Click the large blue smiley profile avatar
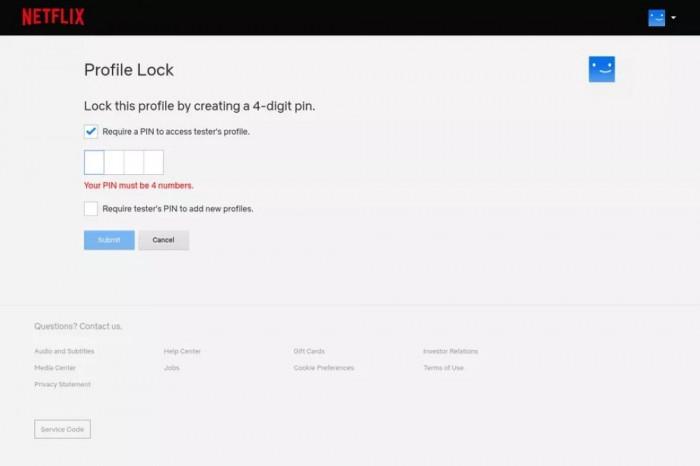This screenshot has width=700, height=466. [601, 69]
